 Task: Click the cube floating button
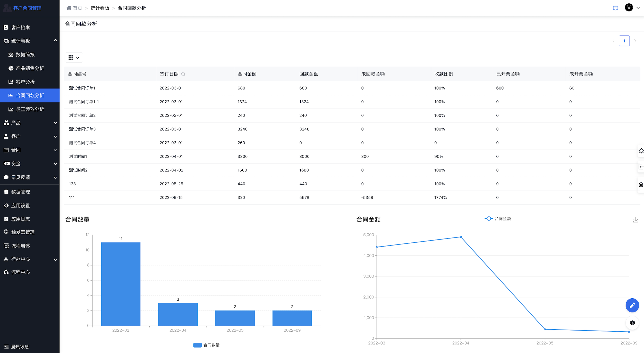click(x=632, y=323)
